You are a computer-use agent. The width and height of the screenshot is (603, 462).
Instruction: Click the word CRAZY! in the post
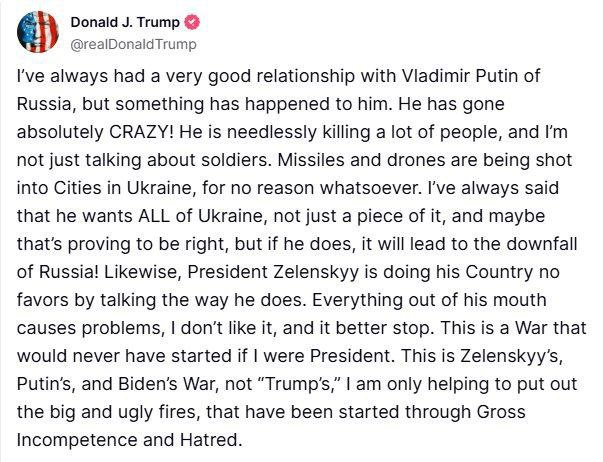coord(142,132)
